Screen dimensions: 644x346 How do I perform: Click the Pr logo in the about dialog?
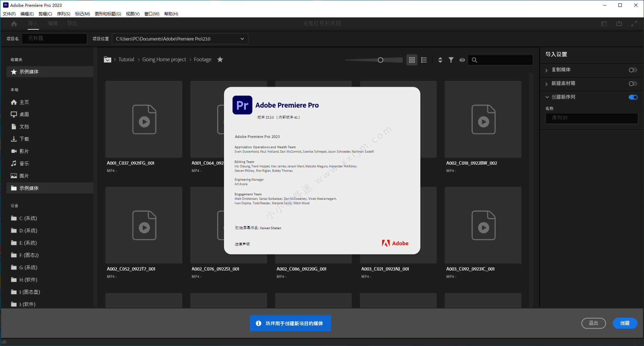pyautogui.click(x=242, y=105)
